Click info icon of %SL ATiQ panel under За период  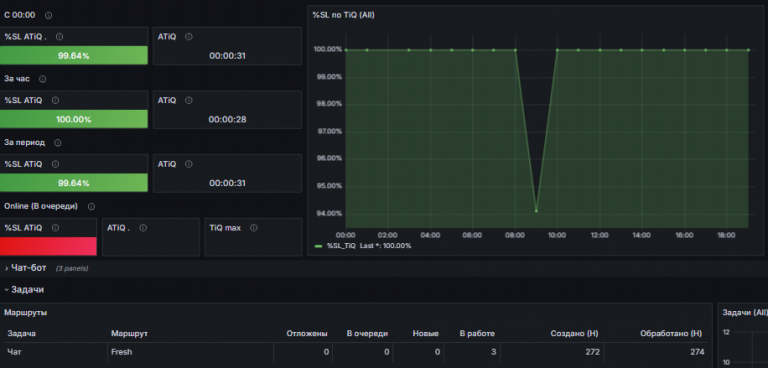coord(55,164)
